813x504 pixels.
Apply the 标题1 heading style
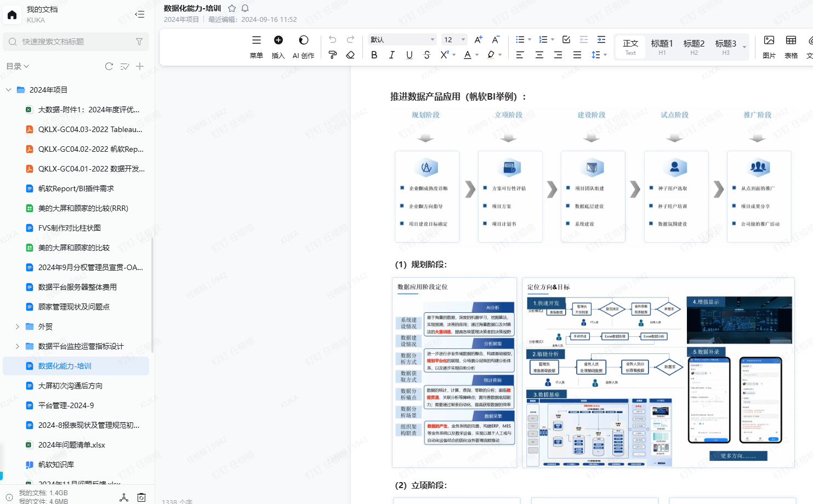pos(662,47)
